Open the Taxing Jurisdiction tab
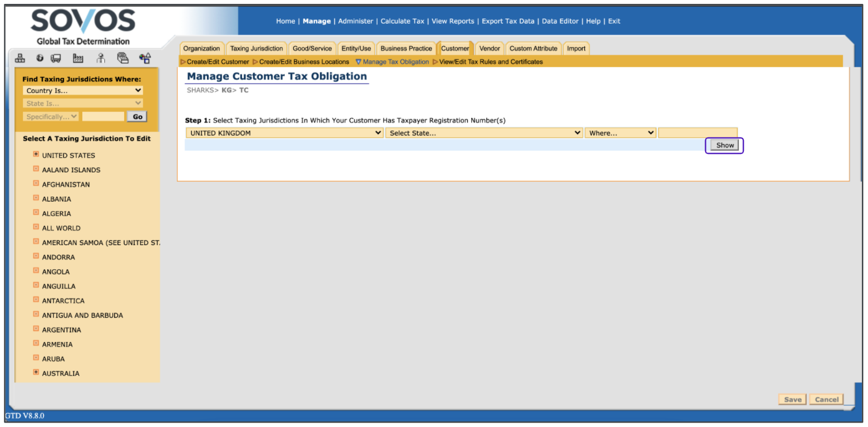 [x=257, y=48]
